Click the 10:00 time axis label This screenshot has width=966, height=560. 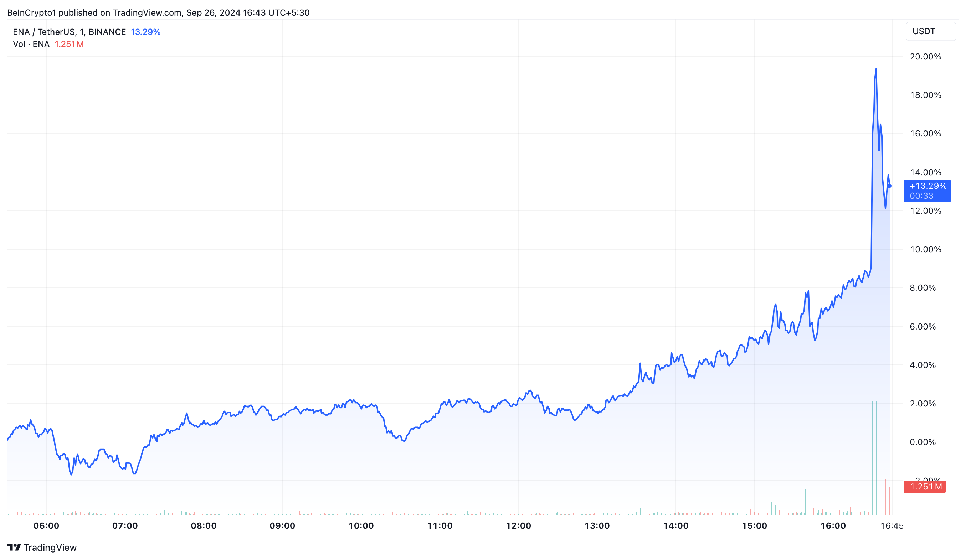pos(361,526)
